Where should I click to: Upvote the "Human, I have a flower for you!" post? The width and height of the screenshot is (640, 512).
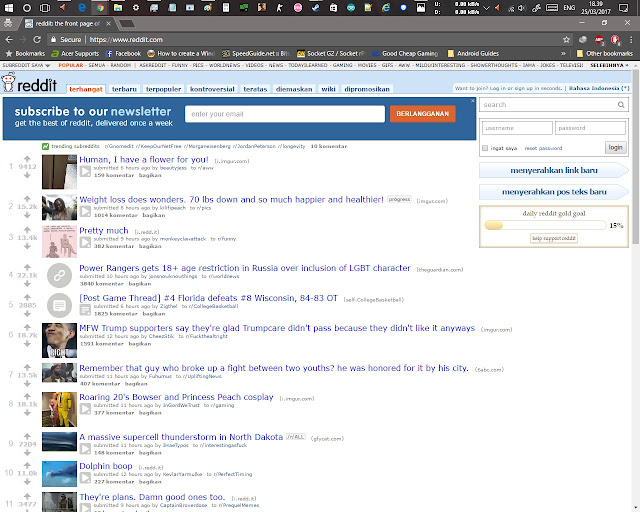pyautogui.click(x=27, y=158)
